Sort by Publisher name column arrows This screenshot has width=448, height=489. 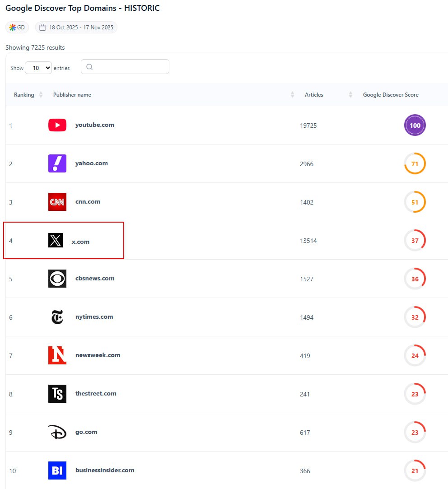point(292,95)
